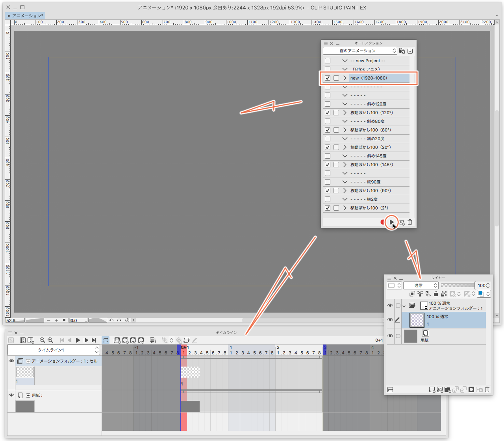Set layer as draft layer
504x441 pixels.
tap(428, 294)
